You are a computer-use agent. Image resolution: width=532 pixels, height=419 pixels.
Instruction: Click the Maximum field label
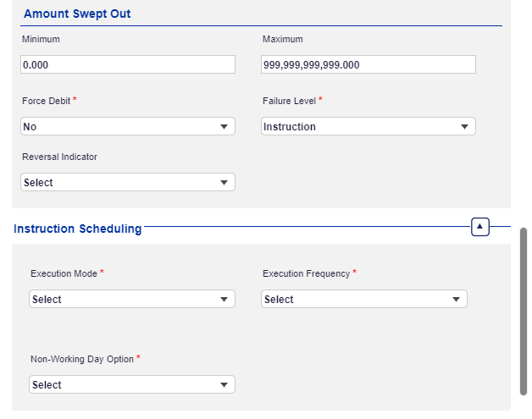tap(282, 39)
